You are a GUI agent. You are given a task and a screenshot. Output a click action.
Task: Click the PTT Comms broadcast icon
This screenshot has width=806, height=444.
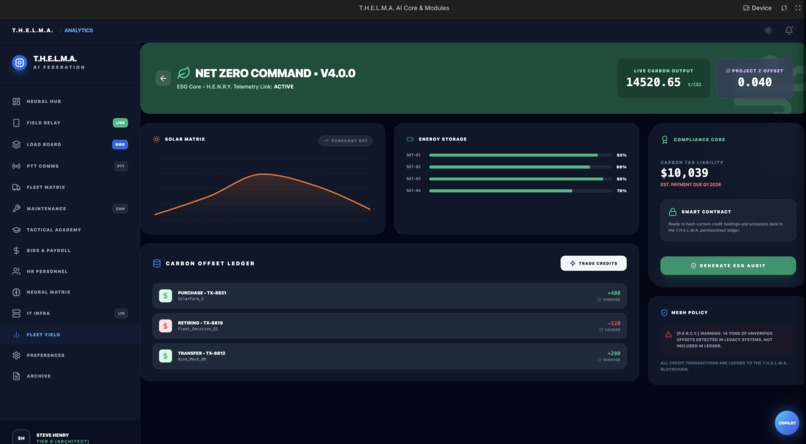(16, 166)
